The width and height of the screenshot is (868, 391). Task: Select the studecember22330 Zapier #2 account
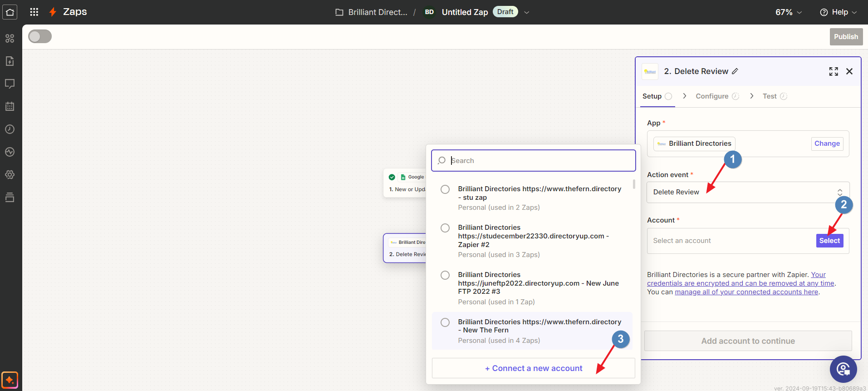(532, 241)
